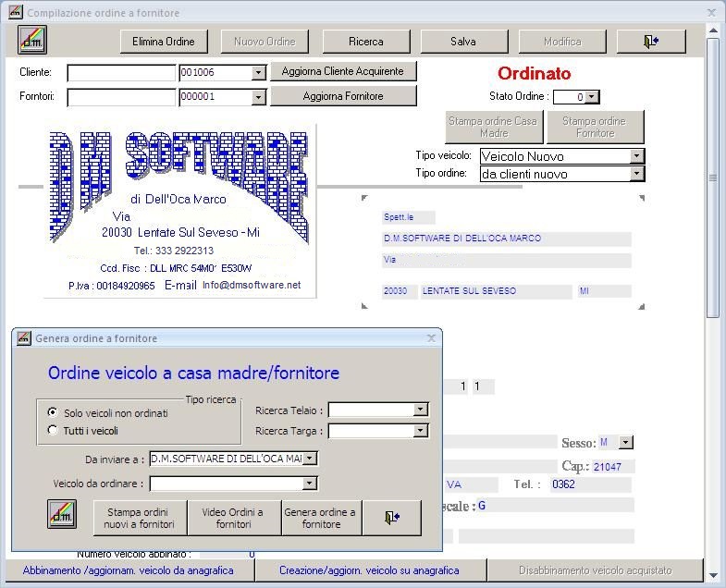
Task: Click the Elimina Ordine button
Action: tap(164, 42)
